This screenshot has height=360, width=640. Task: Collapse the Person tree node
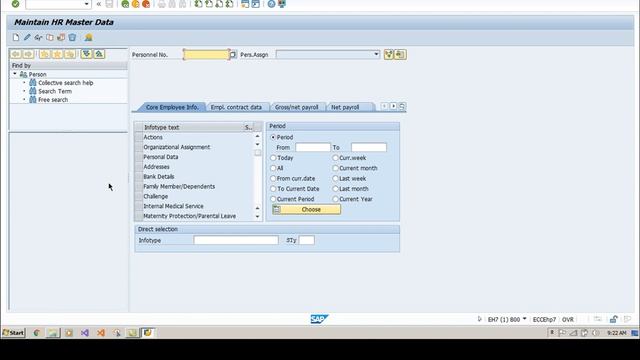point(15,74)
